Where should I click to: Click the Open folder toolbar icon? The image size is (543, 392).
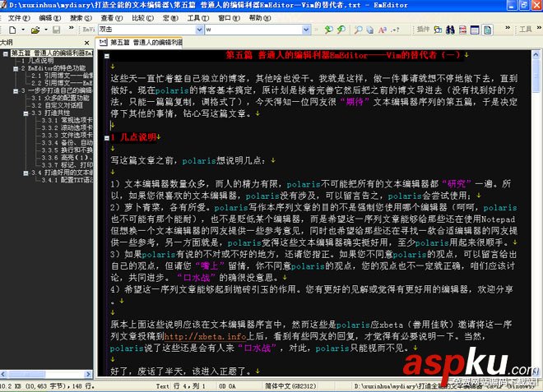pyautogui.click(x=35, y=30)
